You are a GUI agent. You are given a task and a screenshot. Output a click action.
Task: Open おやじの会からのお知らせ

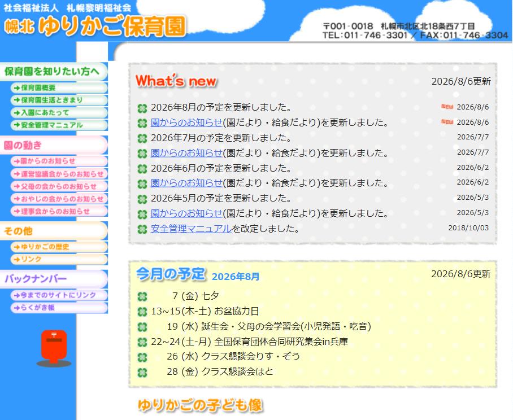(x=59, y=199)
